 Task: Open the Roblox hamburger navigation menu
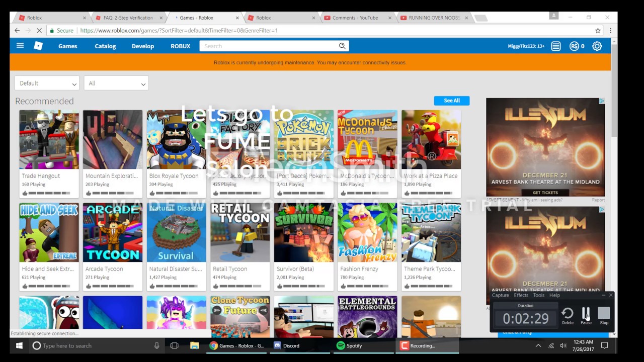20,46
